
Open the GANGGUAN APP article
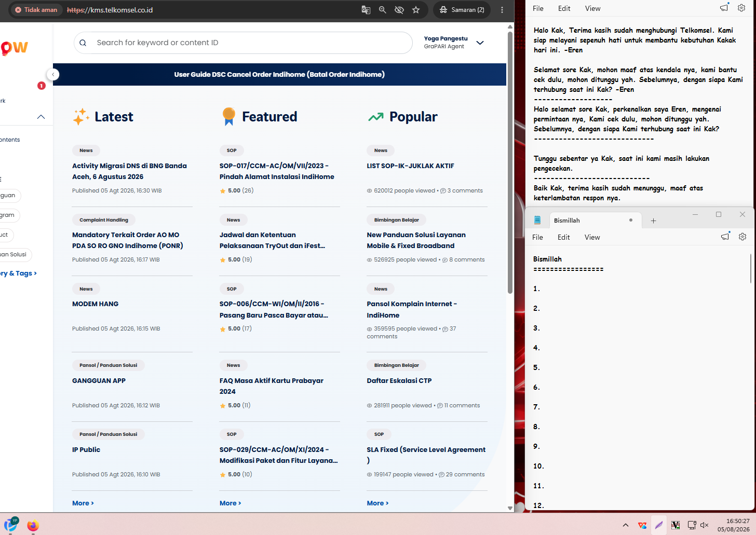[x=99, y=381]
